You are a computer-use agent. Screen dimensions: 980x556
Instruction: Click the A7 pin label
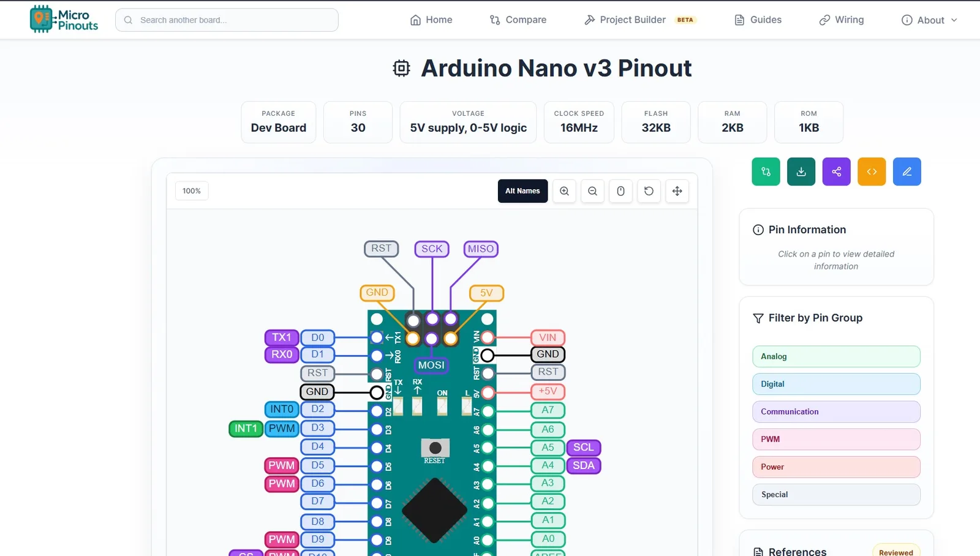pyautogui.click(x=548, y=410)
